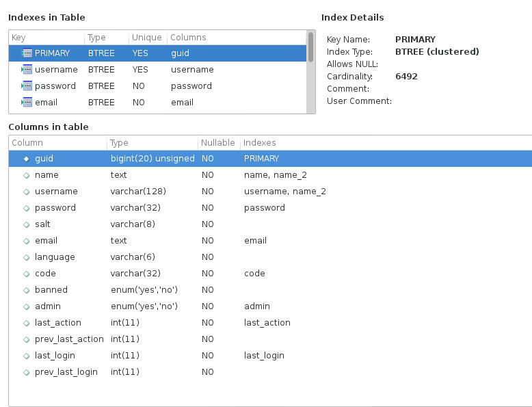
Task: Click the diamond icon next to email column
Action: (27, 241)
